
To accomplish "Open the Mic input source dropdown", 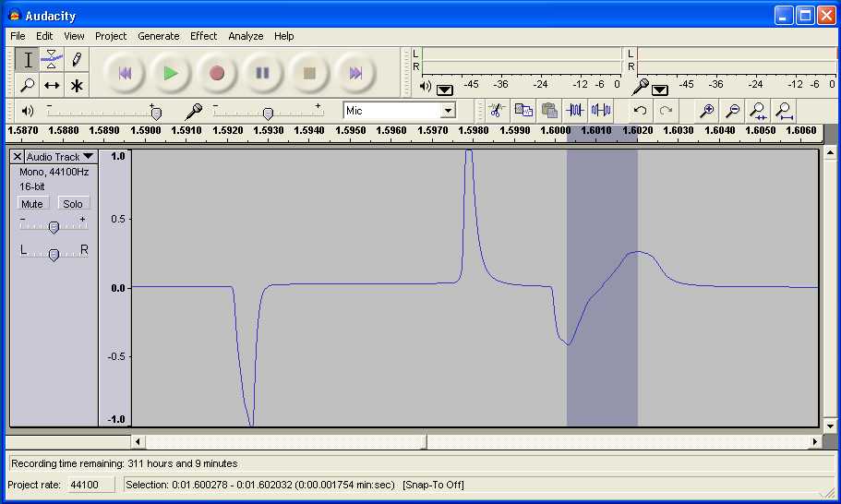I will [x=448, y=111].
